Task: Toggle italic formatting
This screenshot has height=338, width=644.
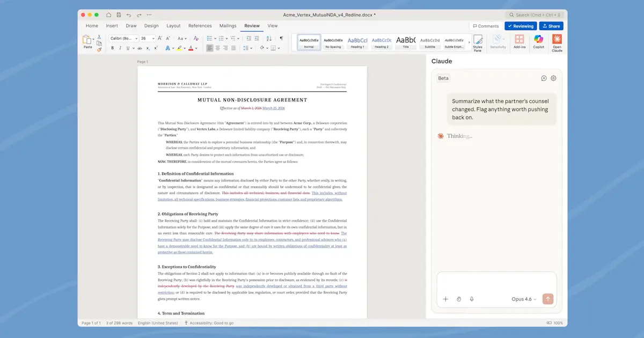Action: pyautogui.click(x=120, y=48)
